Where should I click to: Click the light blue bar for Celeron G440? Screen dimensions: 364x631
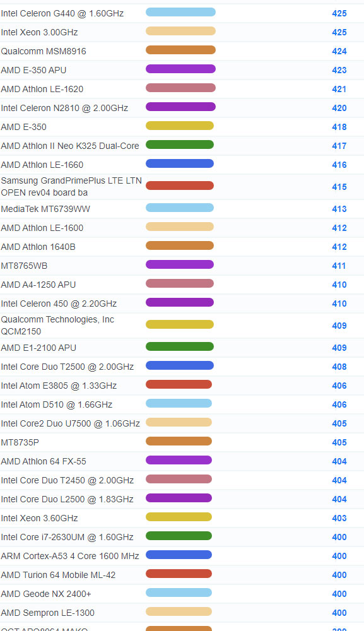tap(180, 12)
